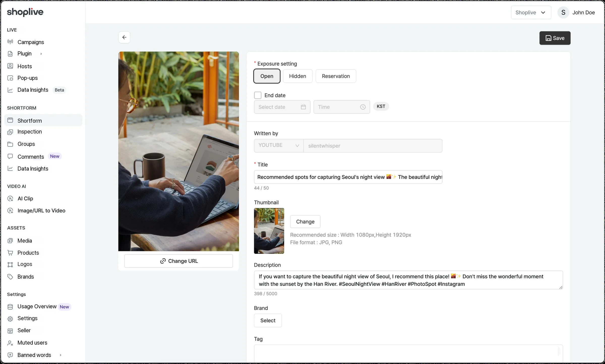Click the Tag input field
The height and width of the screenshot is (364, 605).
pos(408,354)
